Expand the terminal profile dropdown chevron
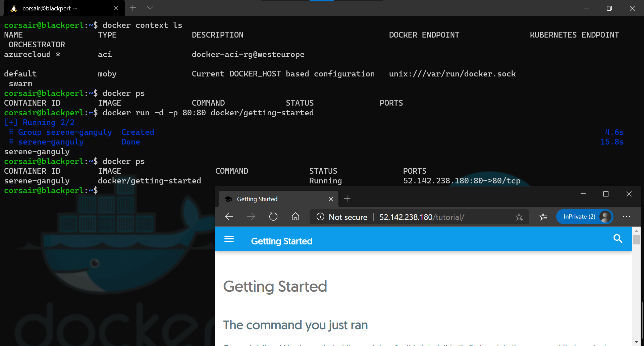Screen dimensions: 644x346 coord(150,8)
